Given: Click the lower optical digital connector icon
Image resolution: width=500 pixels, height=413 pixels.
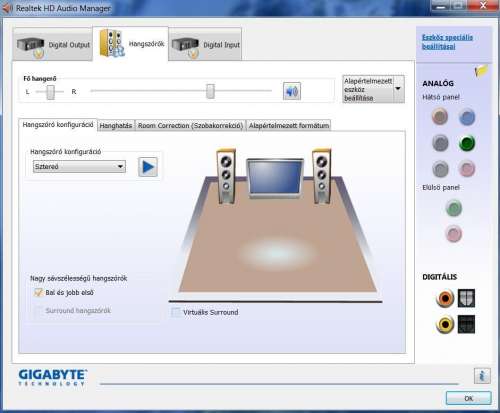Looking at the screenshot, I should point(466,324).
